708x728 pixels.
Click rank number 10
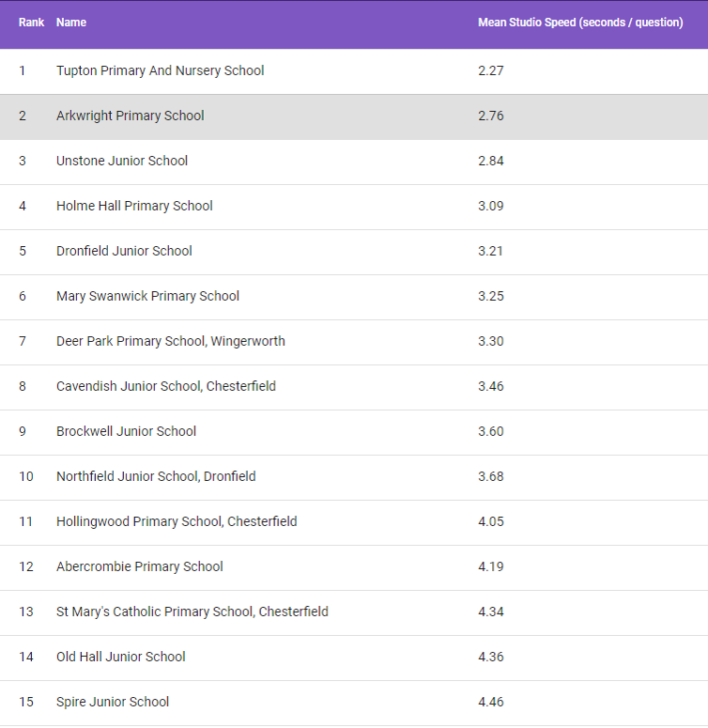[26, 476]
